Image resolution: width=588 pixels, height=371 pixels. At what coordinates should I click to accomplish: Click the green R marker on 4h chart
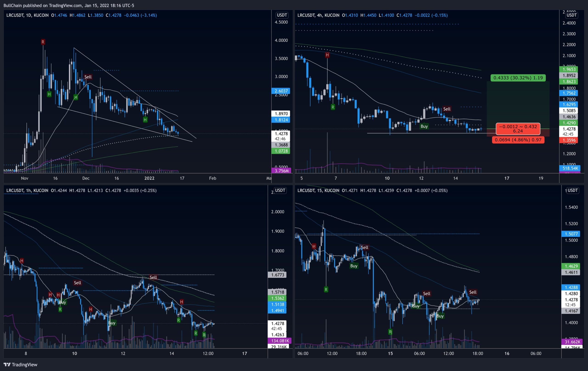[x=333, y=107]
